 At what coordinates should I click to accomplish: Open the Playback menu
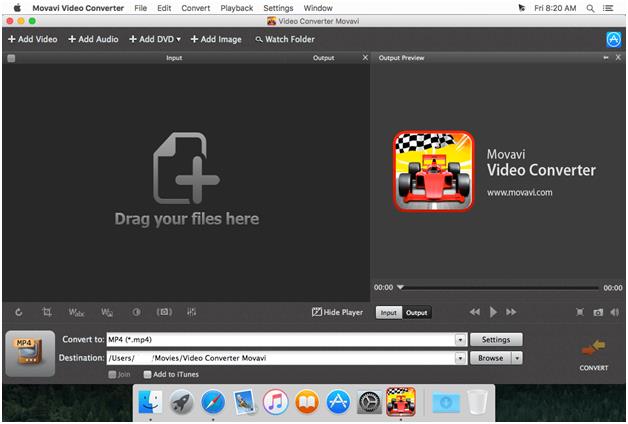pos(237,8)
